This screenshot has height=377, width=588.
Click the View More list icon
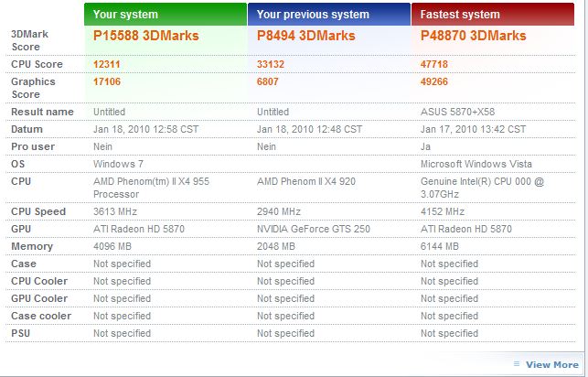pos(517,364)
